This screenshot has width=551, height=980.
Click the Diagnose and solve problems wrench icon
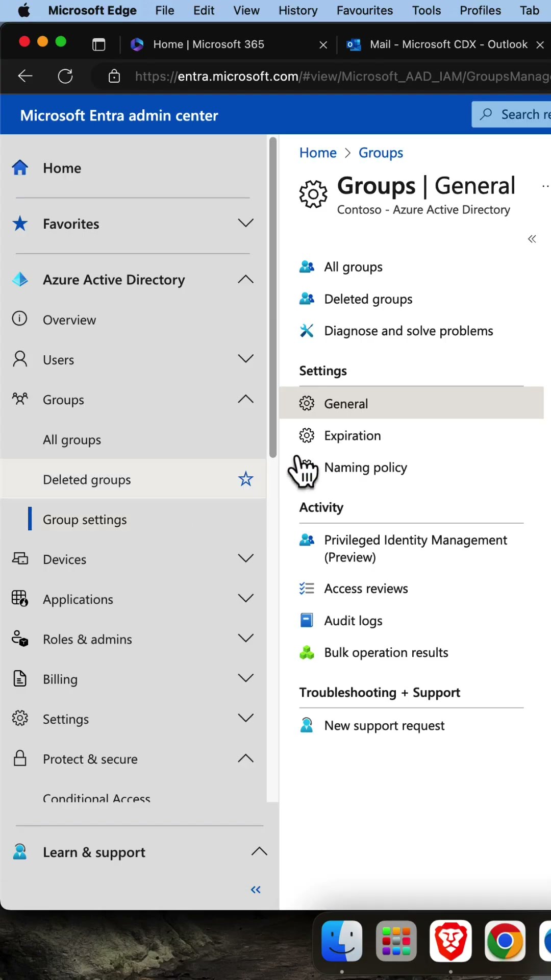(x=307, y=331)
